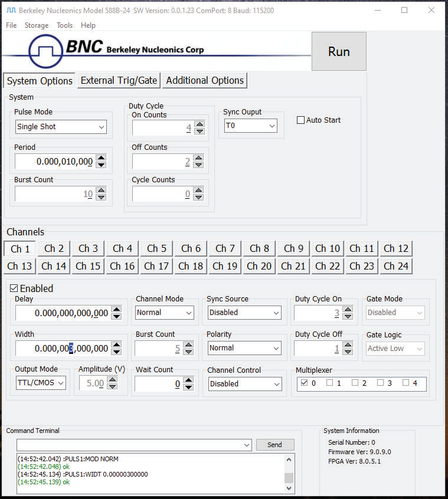Click the Run button

click(x=339, y=51)
